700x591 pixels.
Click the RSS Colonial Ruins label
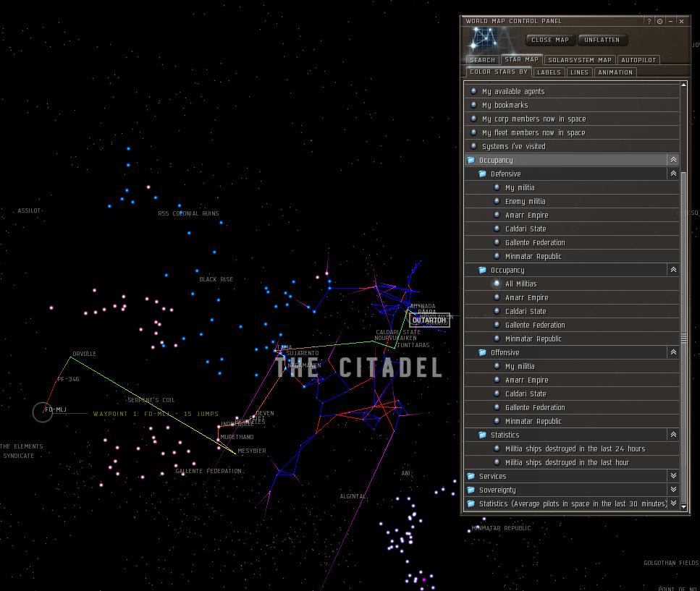click(x=188, y=213)
